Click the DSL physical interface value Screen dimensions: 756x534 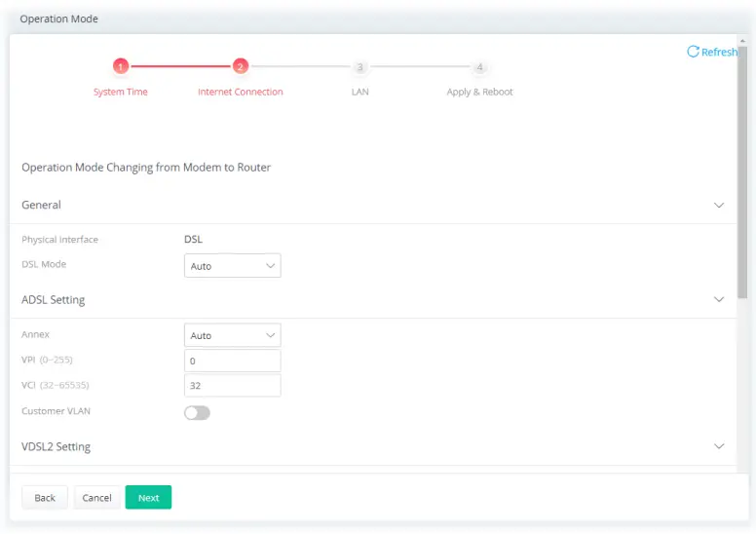point(193,240)
